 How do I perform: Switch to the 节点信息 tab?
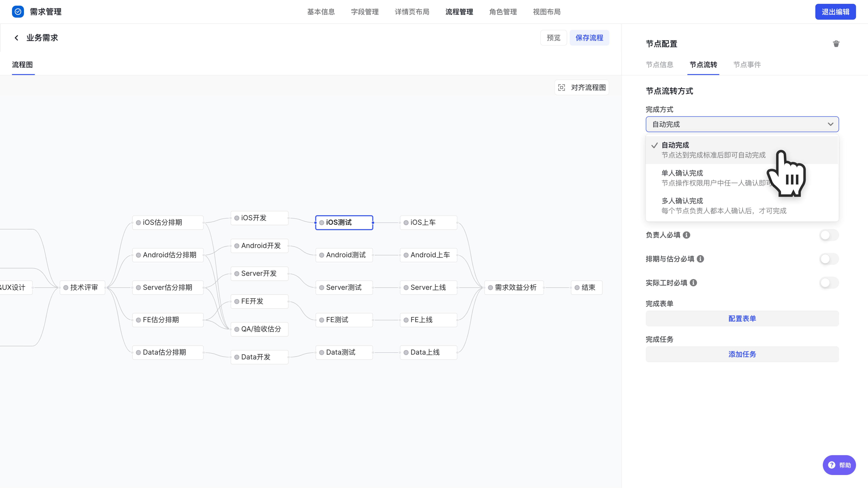click(x=659, y=65)
